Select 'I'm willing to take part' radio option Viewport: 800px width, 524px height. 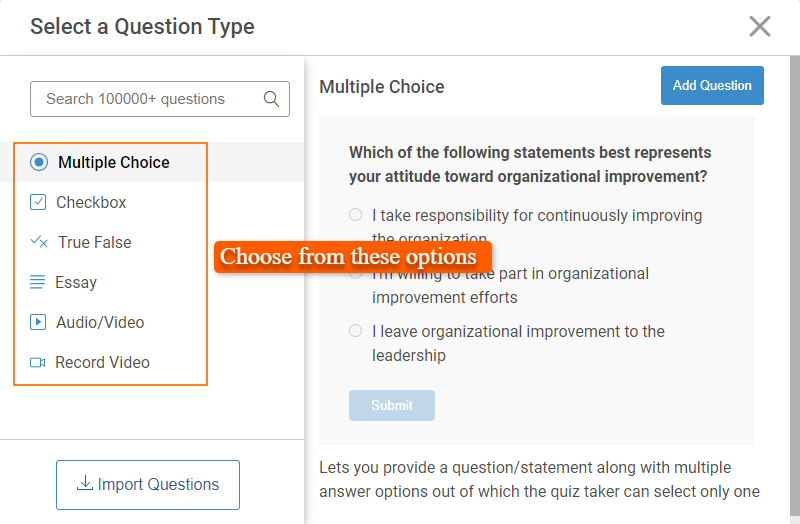(355, 274)
